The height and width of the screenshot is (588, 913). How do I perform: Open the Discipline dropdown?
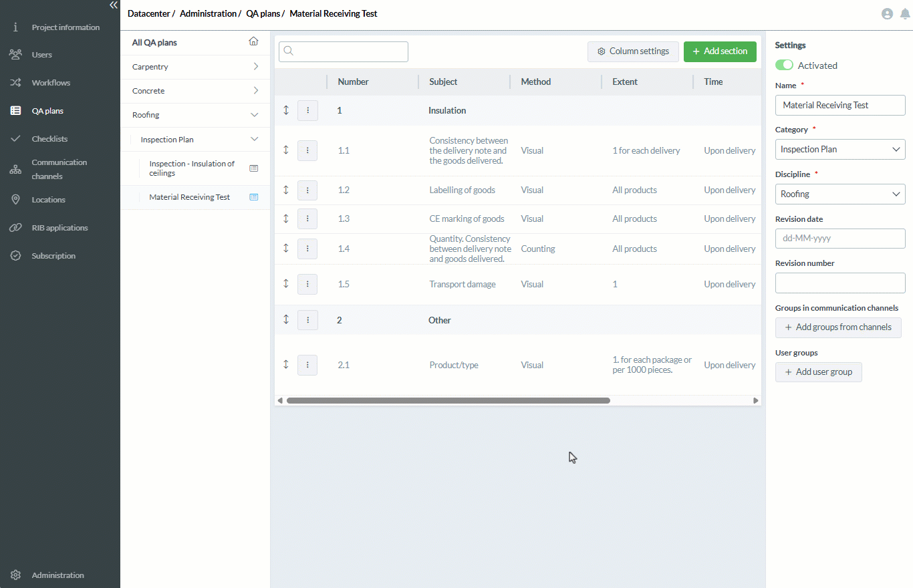tap(839, 194)
